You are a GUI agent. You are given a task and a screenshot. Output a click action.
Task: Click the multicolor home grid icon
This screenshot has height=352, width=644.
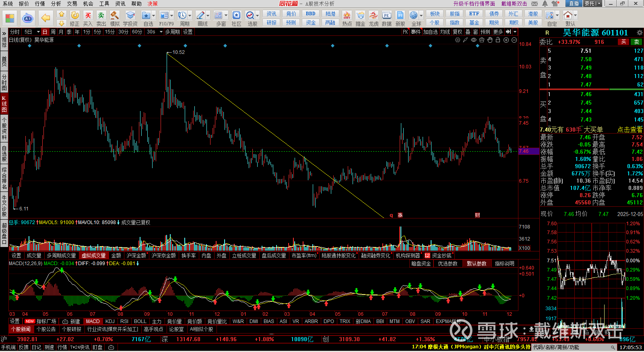click(10, 19)
